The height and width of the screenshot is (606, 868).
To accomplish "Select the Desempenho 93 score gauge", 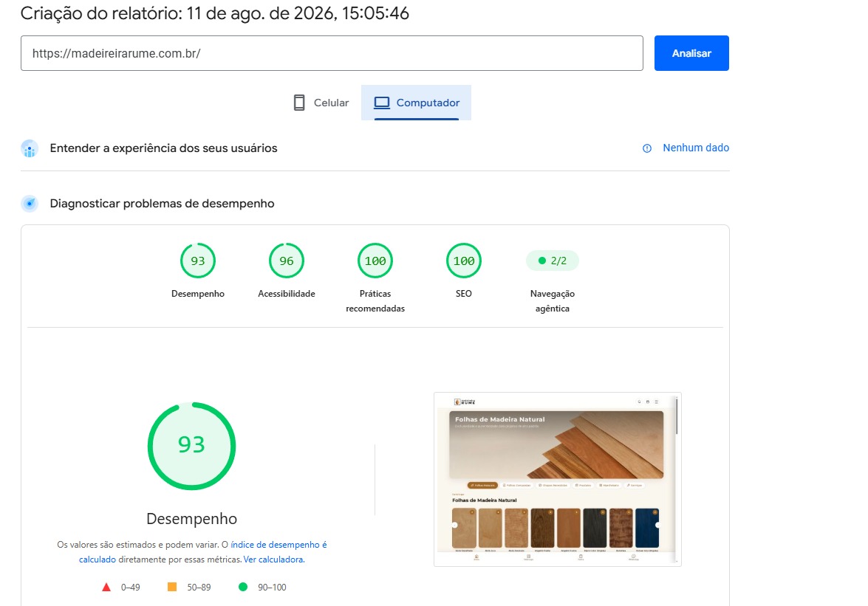I will point(198,261).
